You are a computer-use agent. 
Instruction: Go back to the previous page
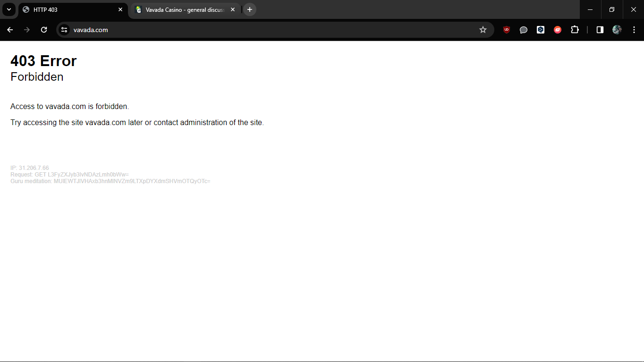point(10,30)
